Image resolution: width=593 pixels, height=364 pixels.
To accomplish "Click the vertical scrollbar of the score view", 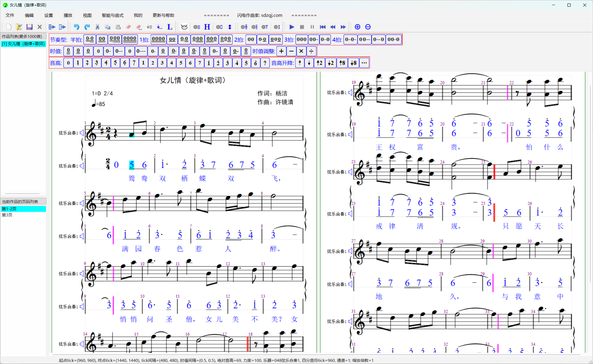I will pos(591,184).
